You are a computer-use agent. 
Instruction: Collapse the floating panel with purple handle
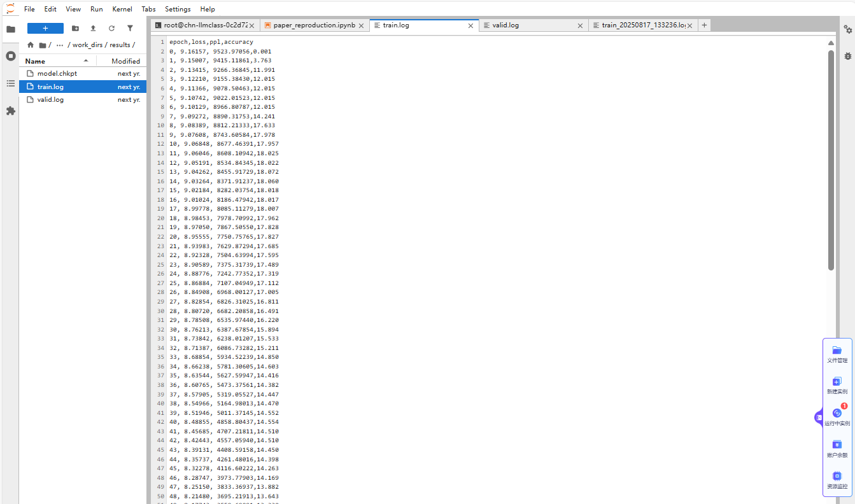(819, 417)
